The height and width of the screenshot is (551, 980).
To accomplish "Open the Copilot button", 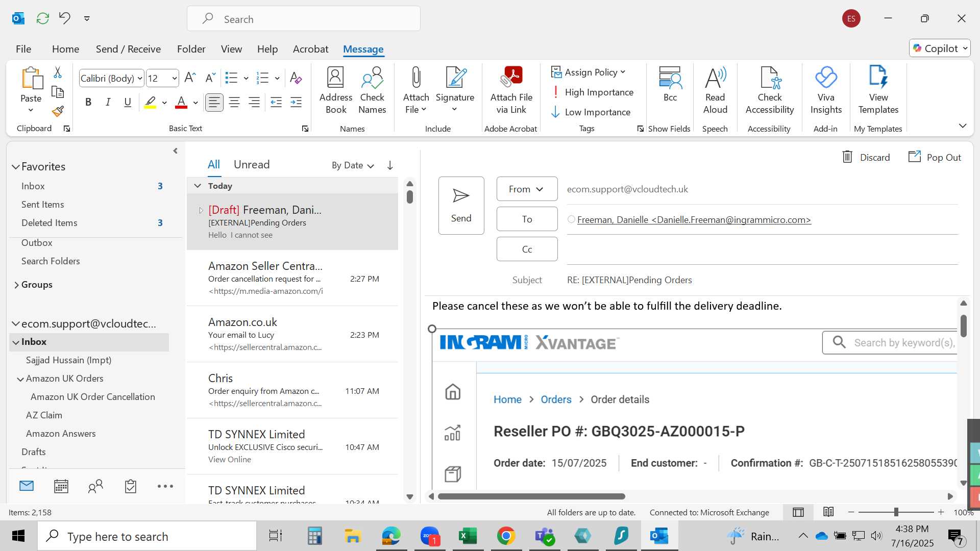I will tap(939, 48).
